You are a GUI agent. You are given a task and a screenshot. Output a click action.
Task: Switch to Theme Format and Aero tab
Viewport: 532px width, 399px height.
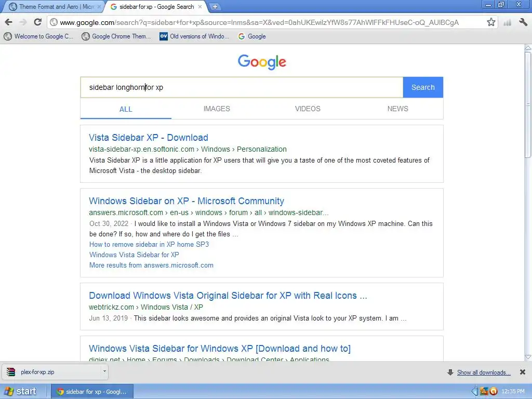coord(54,7)
